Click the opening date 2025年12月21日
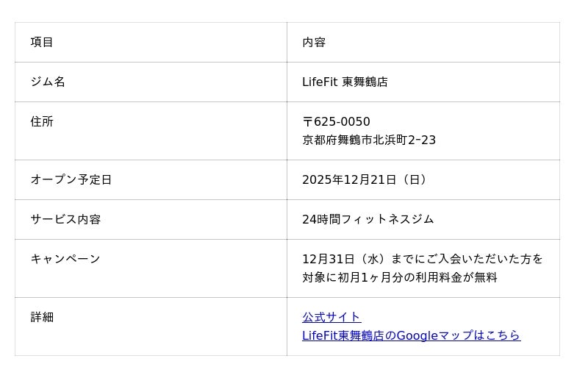 tap(349, 179)
